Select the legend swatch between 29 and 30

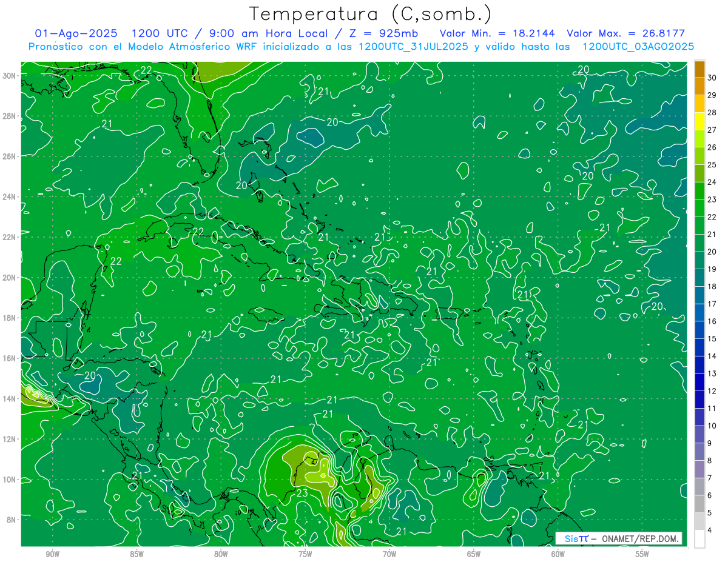pyautogui.click(x=699, y=86)
